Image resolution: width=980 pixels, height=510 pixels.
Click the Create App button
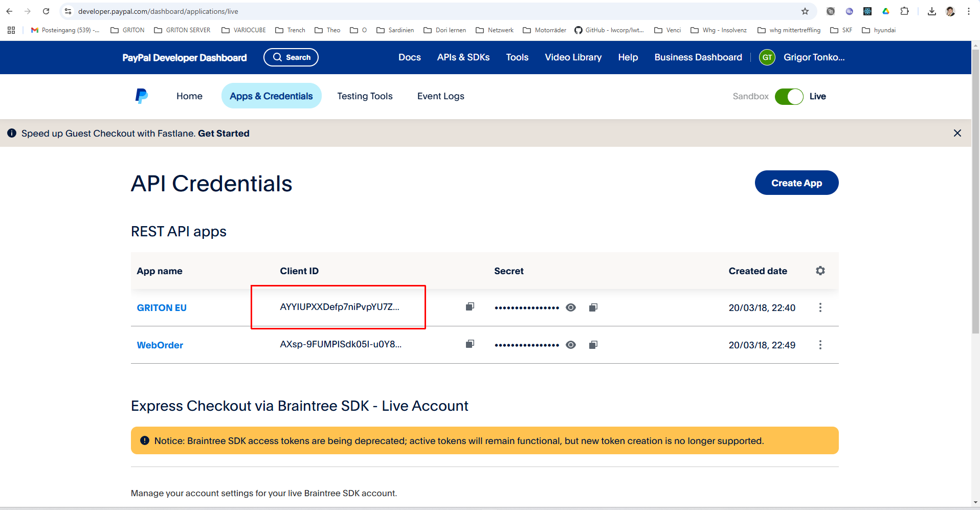point(796,183)
